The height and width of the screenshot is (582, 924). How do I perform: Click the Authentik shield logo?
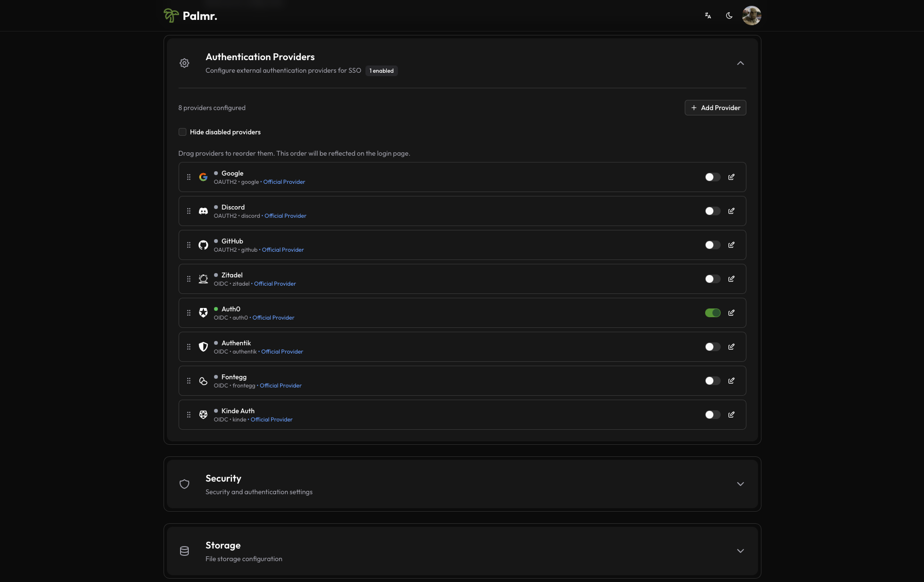pyautogui.click(x=203, y=347)
